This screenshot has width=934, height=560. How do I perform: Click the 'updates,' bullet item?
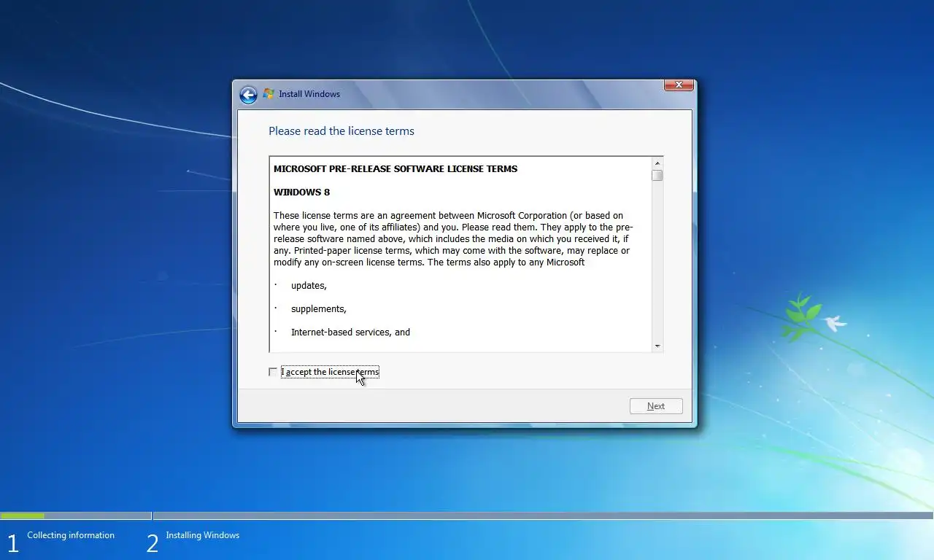point(309,286)
